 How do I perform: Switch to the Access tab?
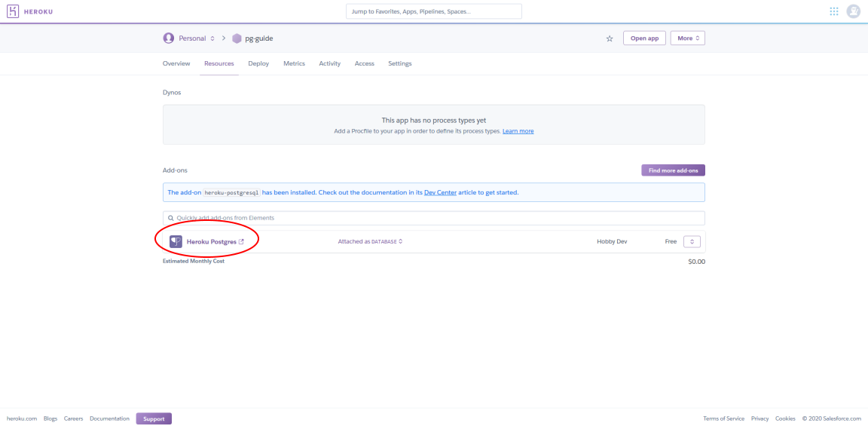tap(364, 64)
